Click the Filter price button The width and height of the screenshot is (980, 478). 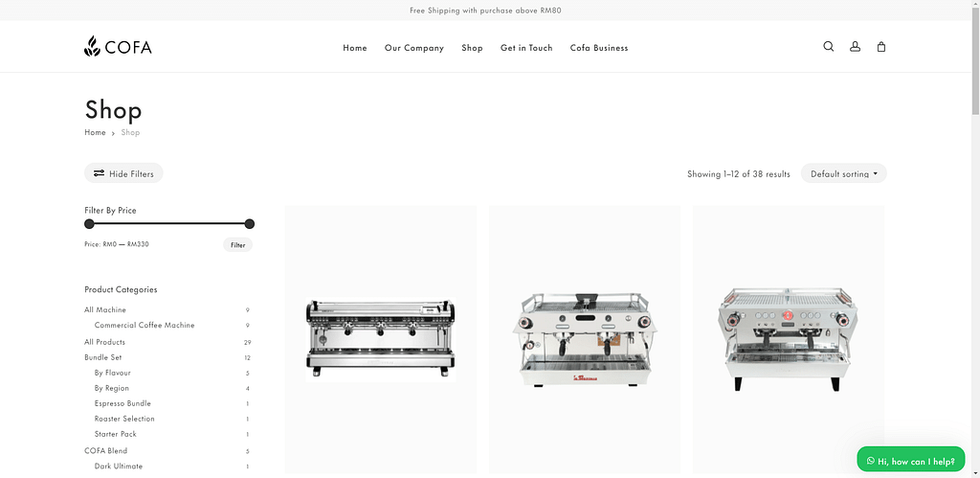(237, 244)
